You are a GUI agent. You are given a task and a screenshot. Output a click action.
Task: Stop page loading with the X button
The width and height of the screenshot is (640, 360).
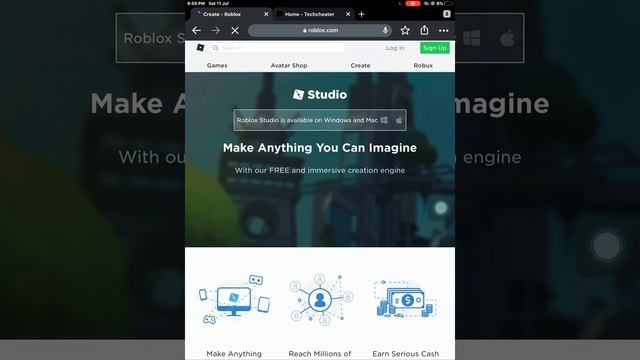[235, 30]
